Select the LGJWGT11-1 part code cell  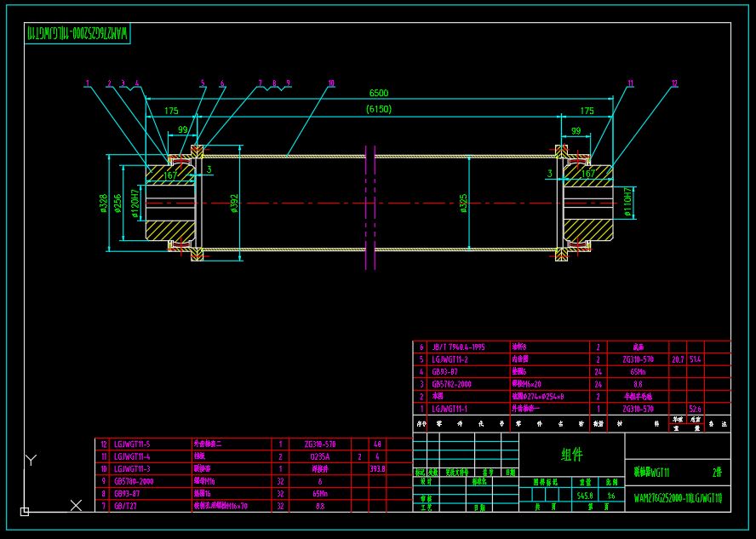point(450,409)
